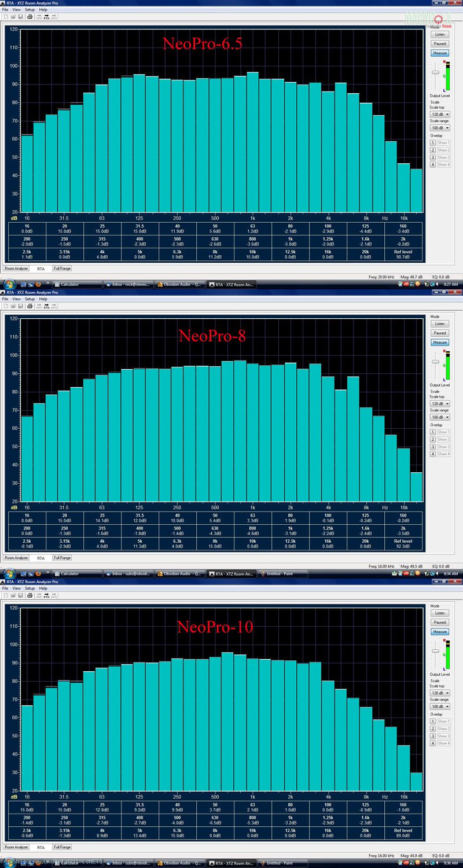Image resolution: width=463 pixels, height=868 pixels.
Task: Activate Paused mode in NeoPro-6.5 window
Action: pos(440,43)
